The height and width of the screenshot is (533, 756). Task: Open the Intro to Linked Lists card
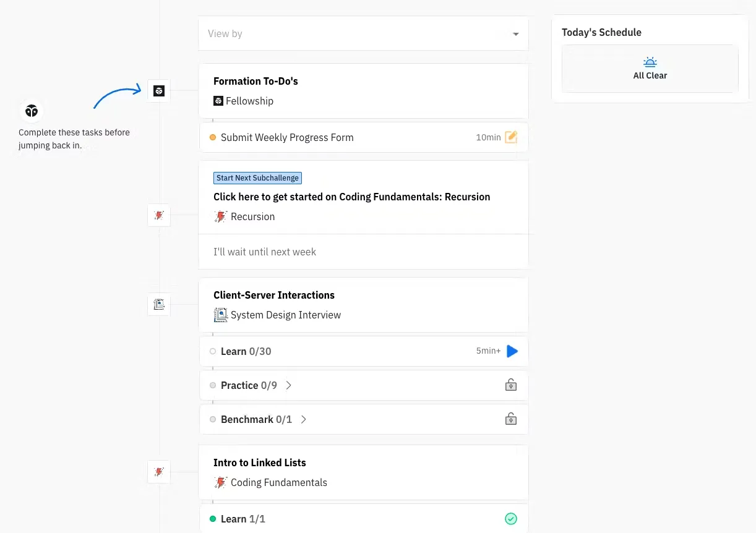[x=260, y=463]
